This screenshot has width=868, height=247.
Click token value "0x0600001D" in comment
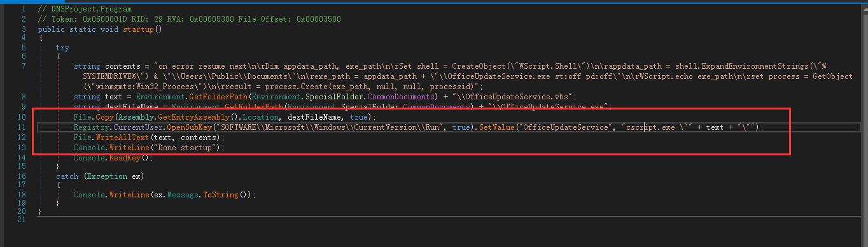coord(106,19)
